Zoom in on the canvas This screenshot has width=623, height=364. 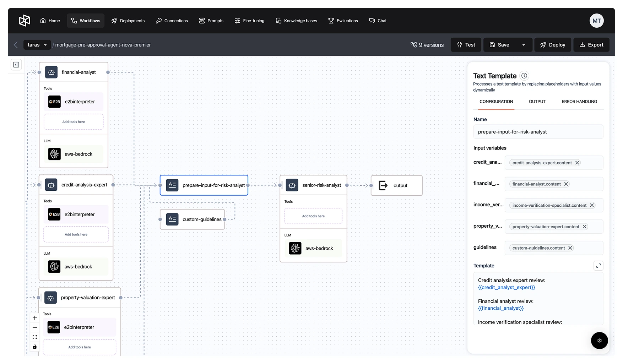pos(35,318)
